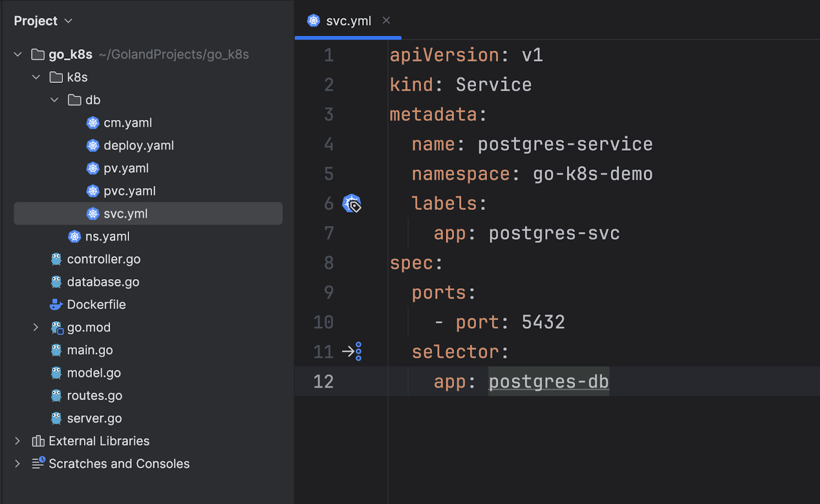Open cm.yaml from the project tree
Screen dimensions: 820x504
pyautogui.click(x=128, y=123)
